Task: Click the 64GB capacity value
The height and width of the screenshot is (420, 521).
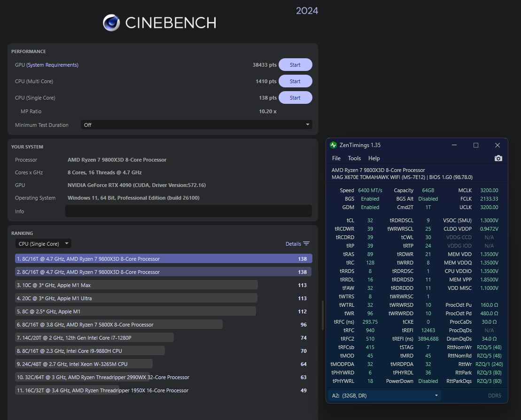Action: click(428, 190)
